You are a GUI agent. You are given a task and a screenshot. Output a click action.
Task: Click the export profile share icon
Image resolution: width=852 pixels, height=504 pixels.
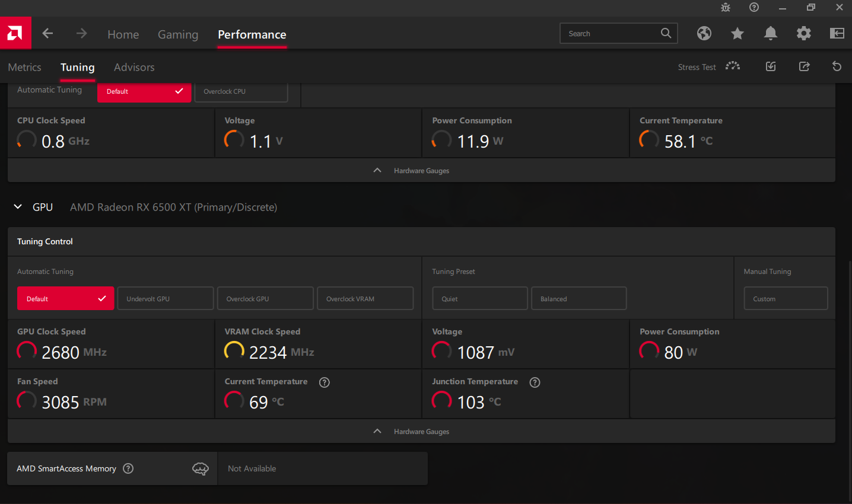[x=804, y=66]
